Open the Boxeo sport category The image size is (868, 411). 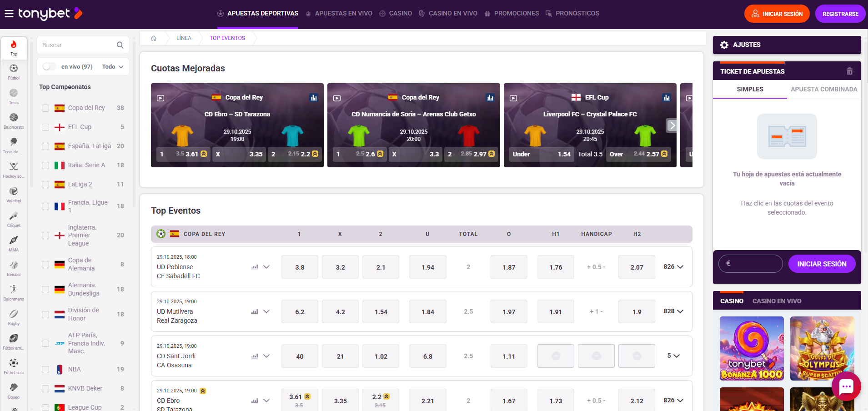pos(14,391)
